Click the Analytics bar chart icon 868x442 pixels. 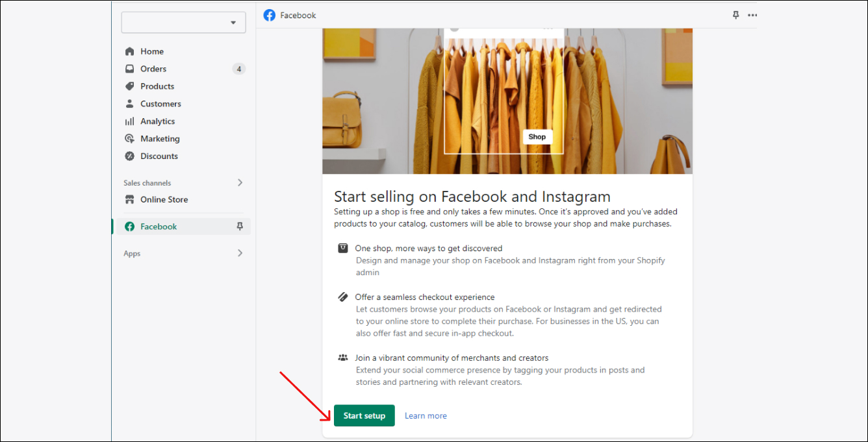pyautogui.click(x=129, y=121)
